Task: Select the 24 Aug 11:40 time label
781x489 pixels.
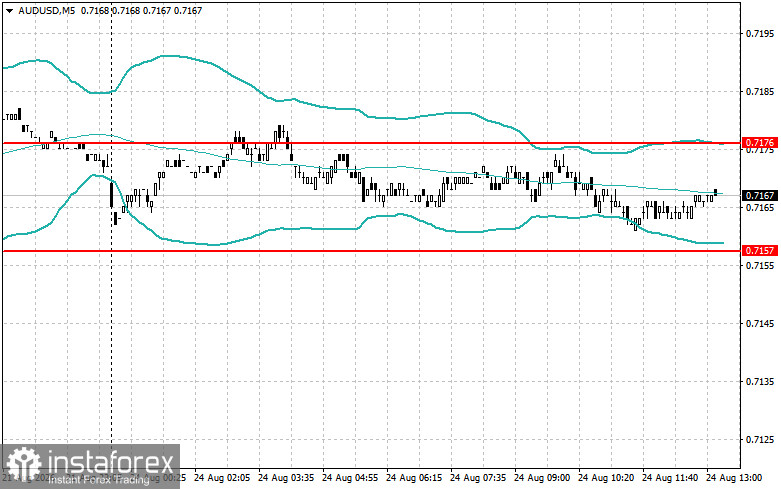Action: (670, 478)
